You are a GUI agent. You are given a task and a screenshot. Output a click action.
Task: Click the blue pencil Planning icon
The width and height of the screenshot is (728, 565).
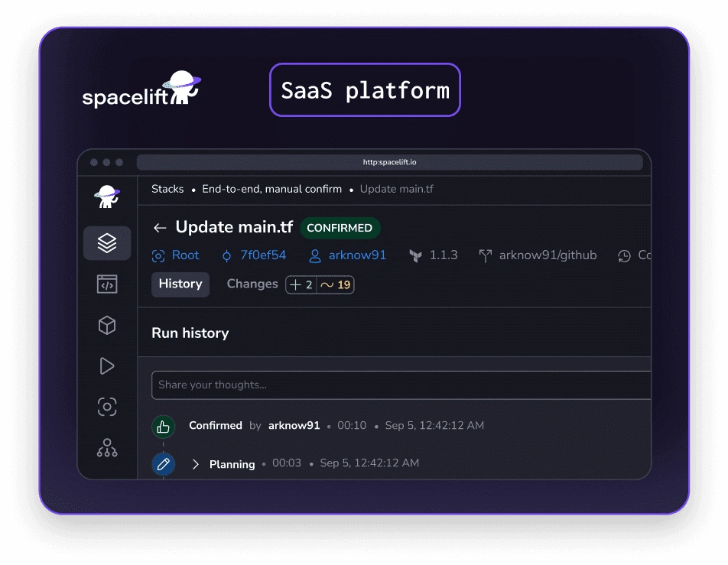163,464
